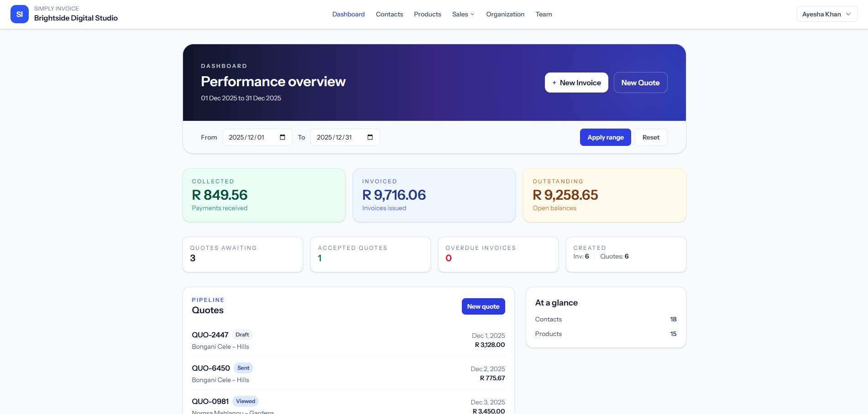The image size is (868, 414).
Task: Click the Viewed status badge
Action: (x=246, y=401)
